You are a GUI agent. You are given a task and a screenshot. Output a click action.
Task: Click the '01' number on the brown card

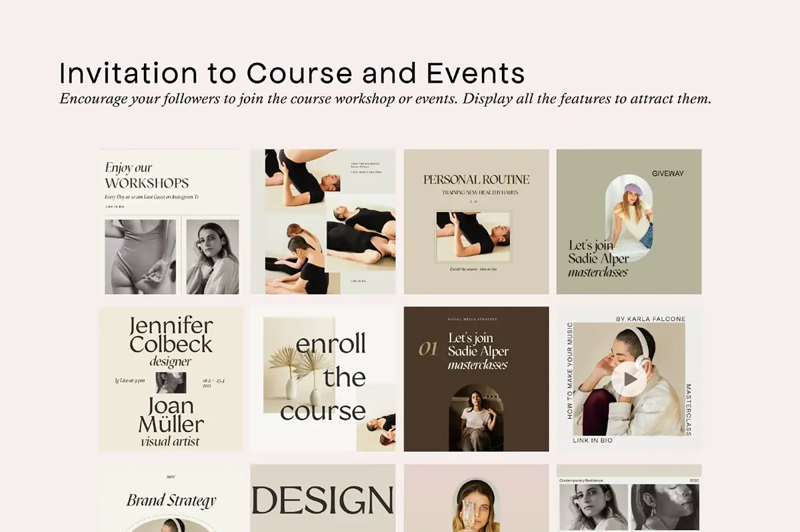click(427, 348)
